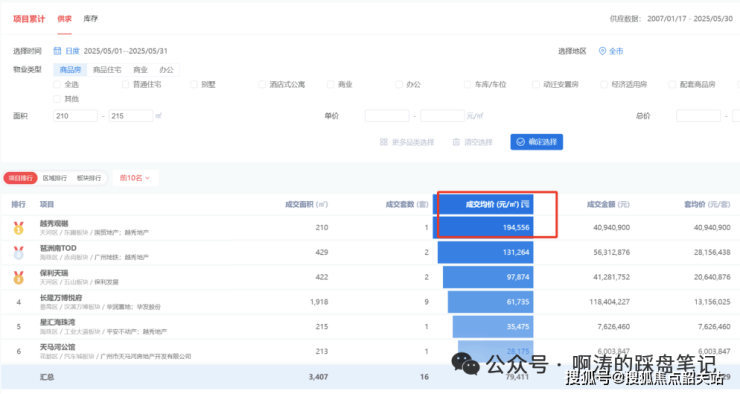The width and height of the screenshot is (740, 394).
Task: Select the 办公 tab in 物业类型 bar
Action: (x=167, y=69)
